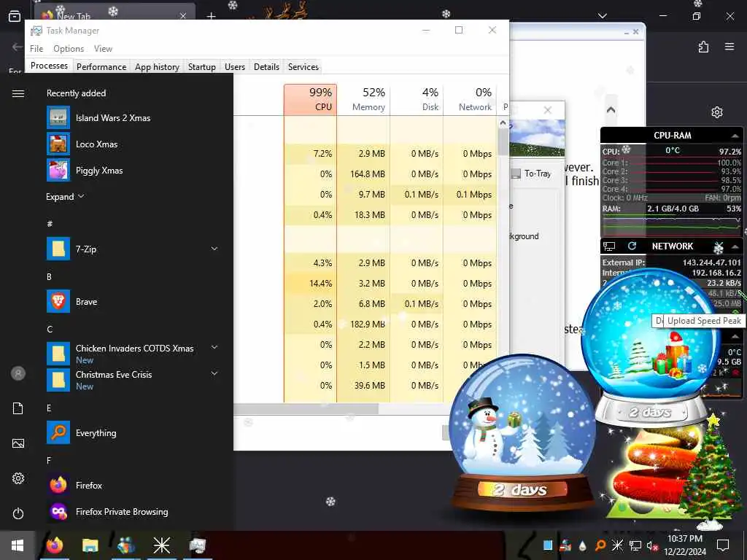Click refresh icon in NETWORK widget
Viewport: 747px width, 560px height.
click(632, 246)
